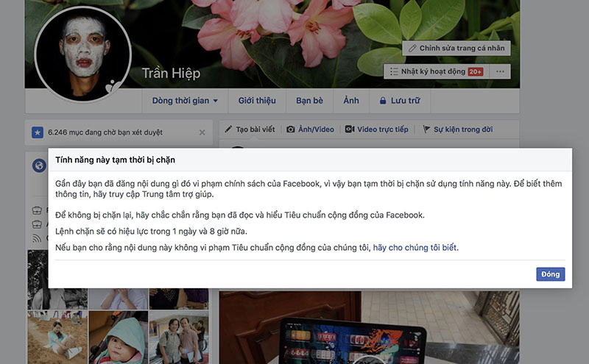Open the 6.246 items pending review
Screen dimensions: 589x364
point(105,132)
